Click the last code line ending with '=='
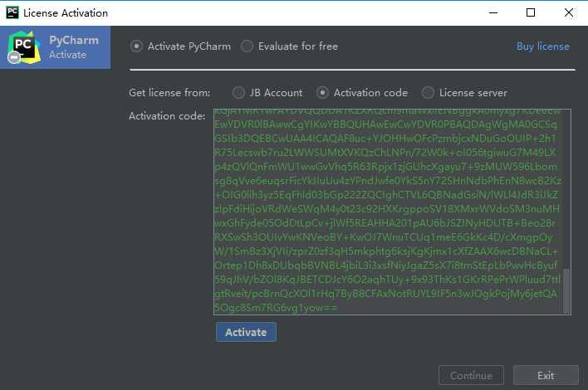This screenshot has height=390, width=588. [276, 308]
